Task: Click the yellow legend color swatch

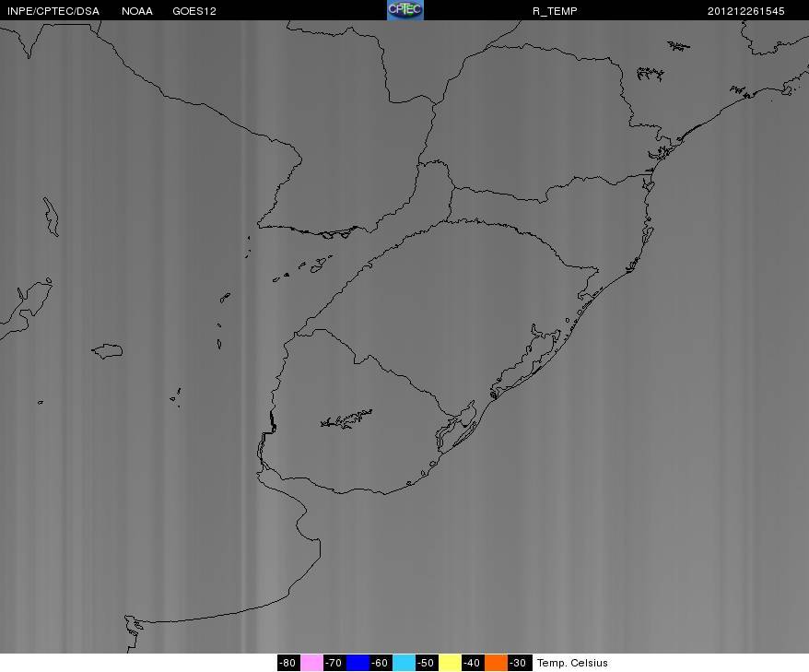Action: click(x=450, y=663)
